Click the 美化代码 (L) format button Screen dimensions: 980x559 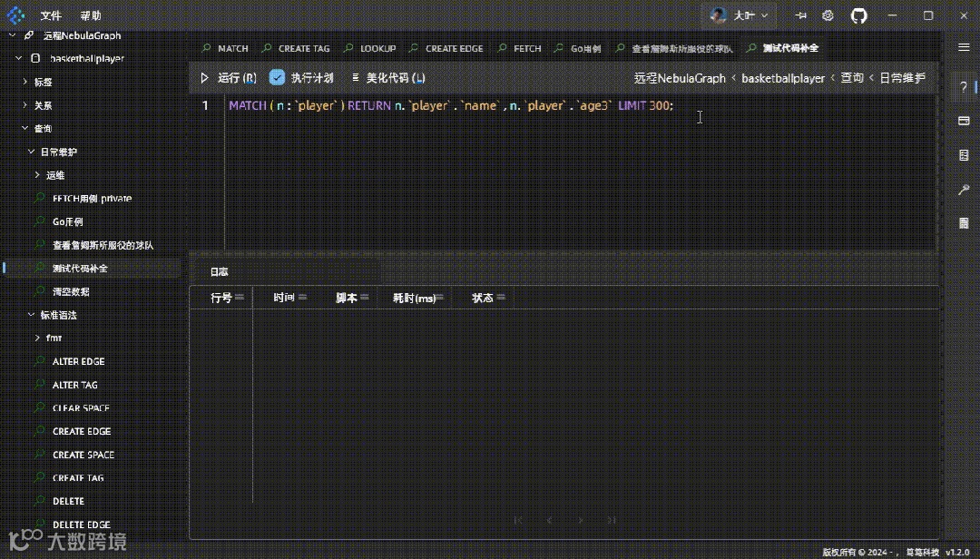click(387, 78)
